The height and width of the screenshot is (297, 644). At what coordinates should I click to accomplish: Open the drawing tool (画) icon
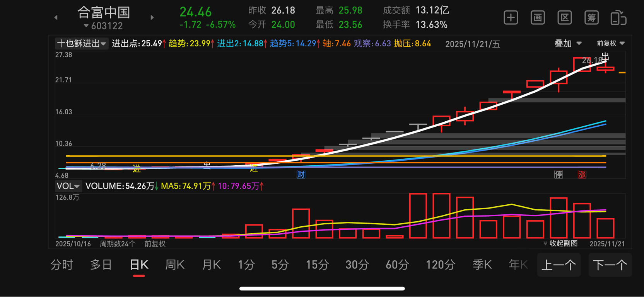(x=538, y=18)
